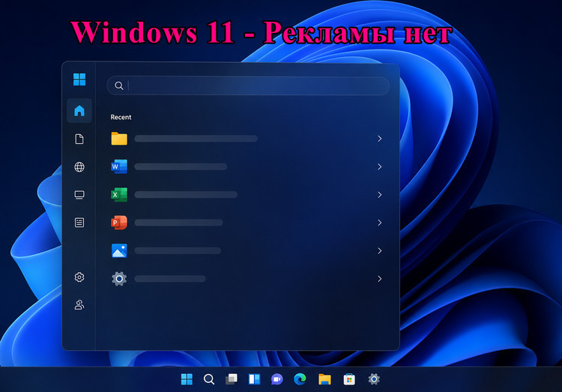Click the Windows logo in Start panel sidebar
562x392 pixels.
[x=79, y=79]
